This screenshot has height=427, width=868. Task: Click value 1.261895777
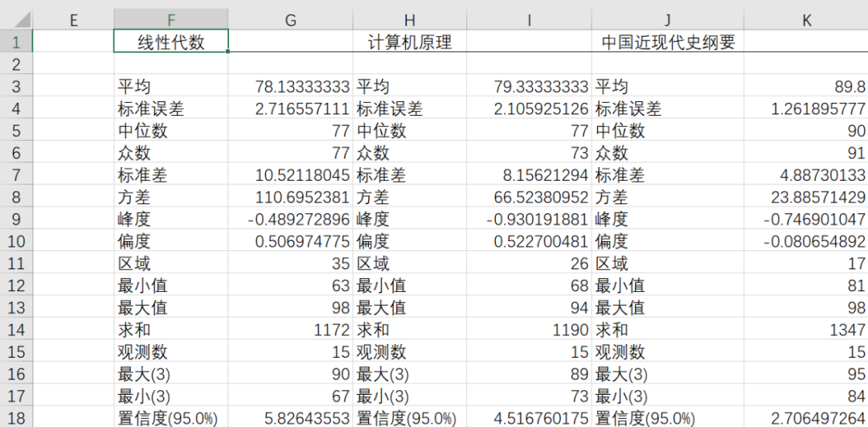point(818,109)
